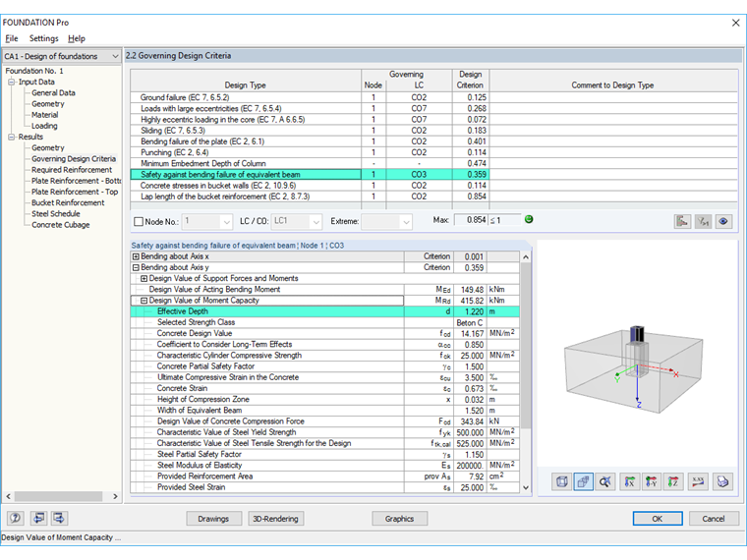Click the foundation 3D model preview
Screen dimensions: 747x560
click(634, 369)
